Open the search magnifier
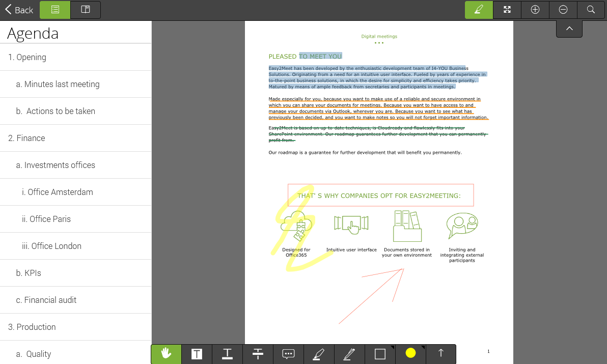 coord(591,10)
